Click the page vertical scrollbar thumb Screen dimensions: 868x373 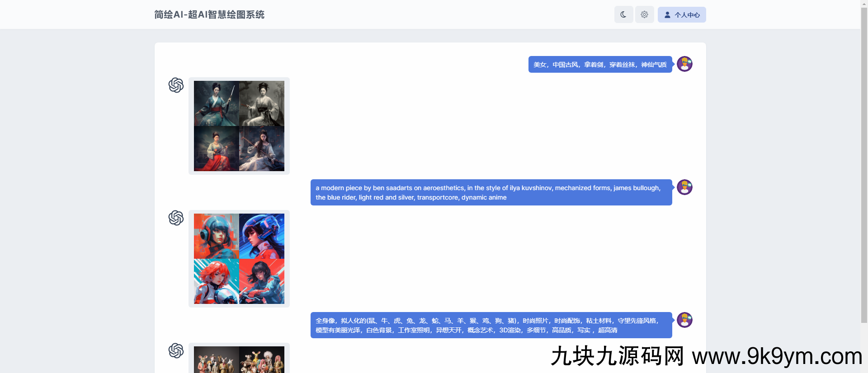tap(864, 165)
